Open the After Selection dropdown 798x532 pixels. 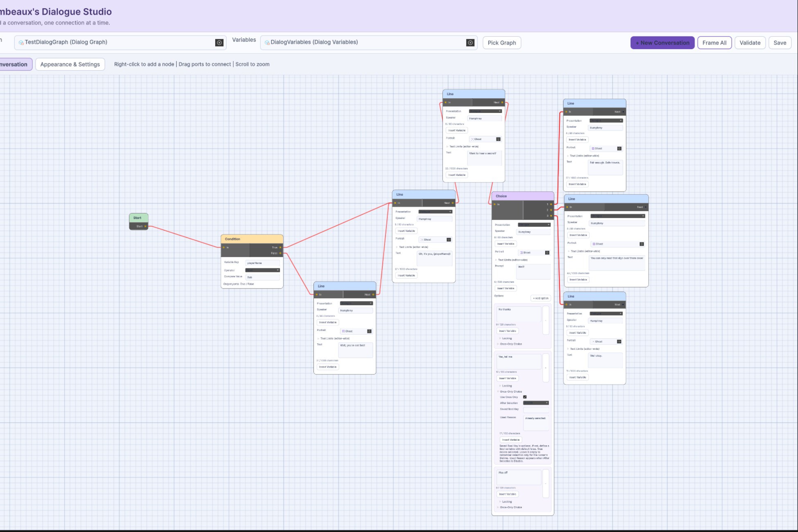[536, 403]
